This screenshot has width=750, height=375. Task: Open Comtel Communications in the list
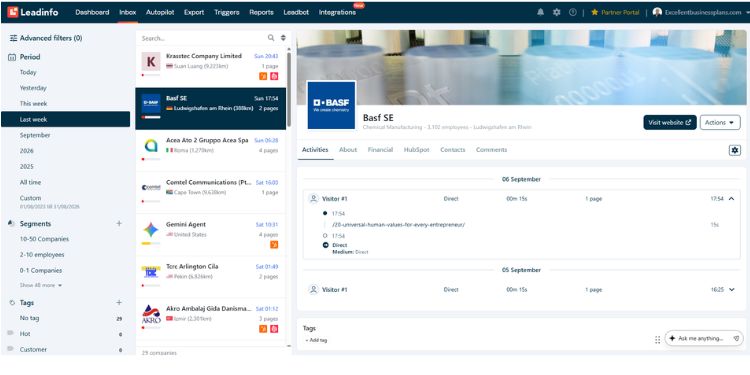pyautogui.click(x=210, y=193)
